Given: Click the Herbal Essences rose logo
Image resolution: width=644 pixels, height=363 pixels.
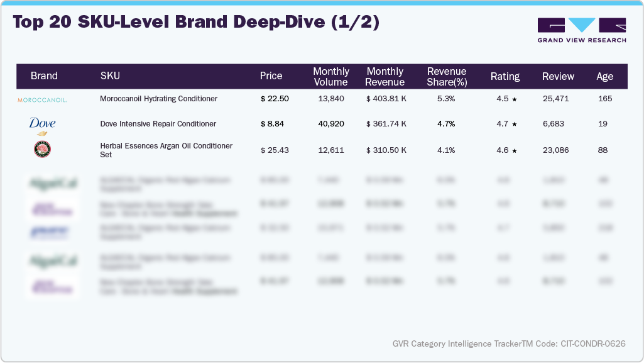Looking at the screenshot, I should [42, 149].
